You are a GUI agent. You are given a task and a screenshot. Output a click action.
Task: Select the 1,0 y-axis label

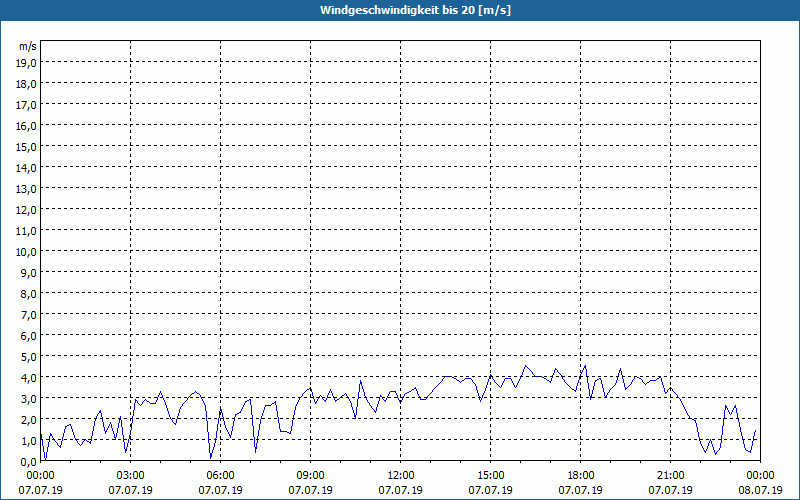click(x=28, y=441)
